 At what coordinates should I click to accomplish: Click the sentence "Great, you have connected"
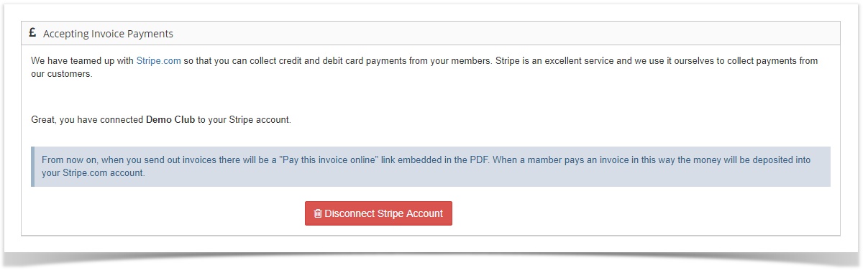(87, 120)
